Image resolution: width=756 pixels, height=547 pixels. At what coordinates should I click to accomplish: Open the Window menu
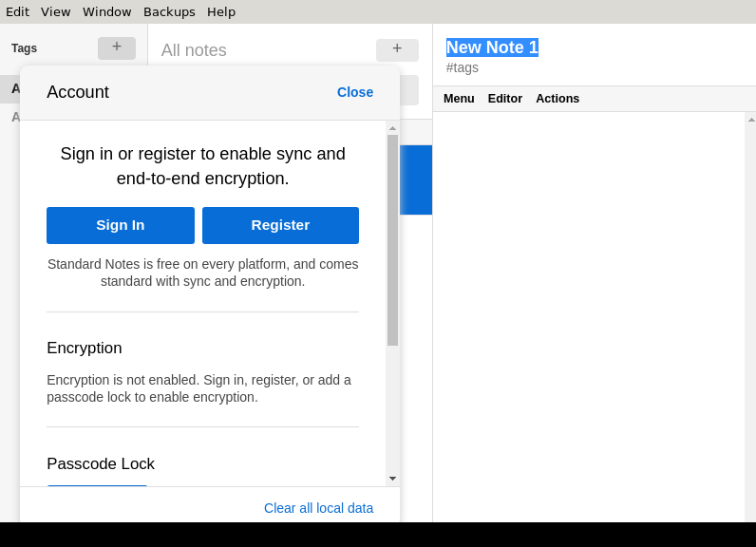[107, 11]
